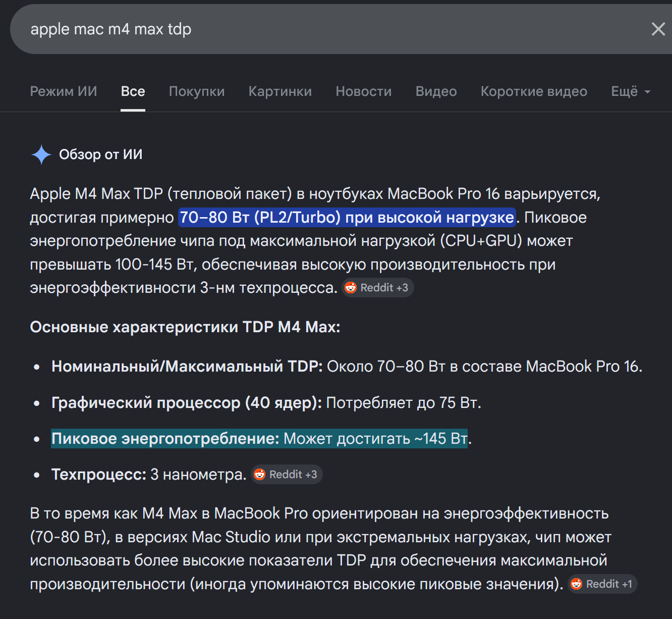
Task: Open the Reddit icon in first source chip
Action: coord(351,288)
